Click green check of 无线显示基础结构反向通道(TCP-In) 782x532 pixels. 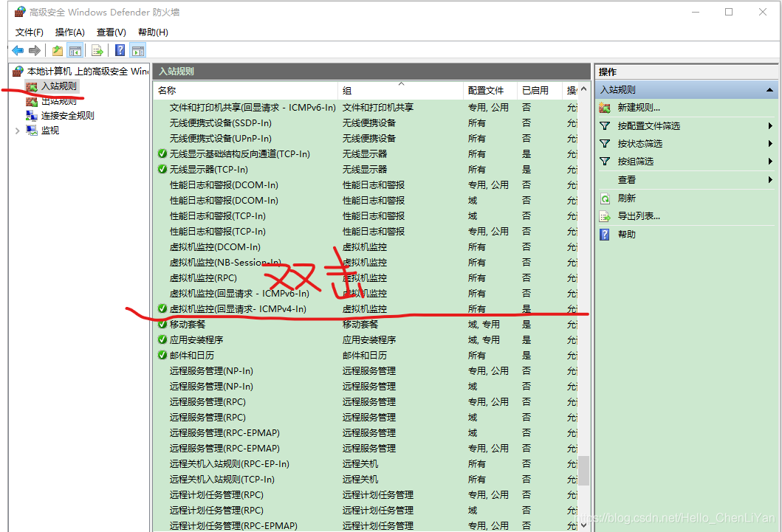pyautogui.click(x=162, y=154)
